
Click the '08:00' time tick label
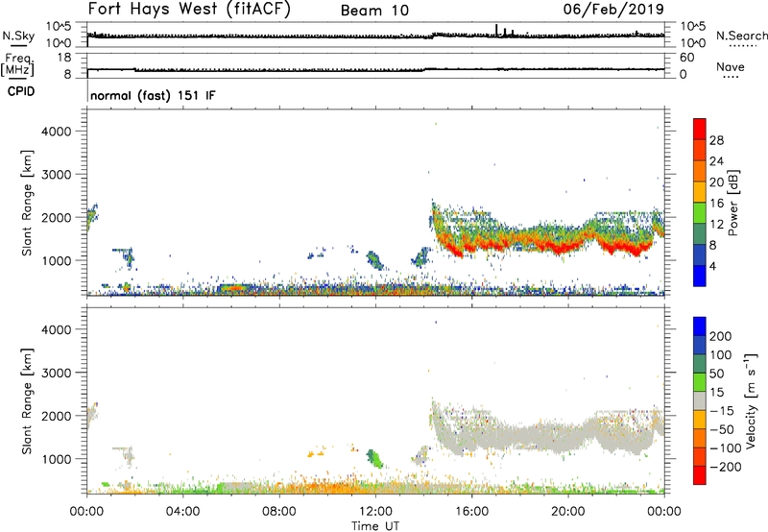[279, 512]
